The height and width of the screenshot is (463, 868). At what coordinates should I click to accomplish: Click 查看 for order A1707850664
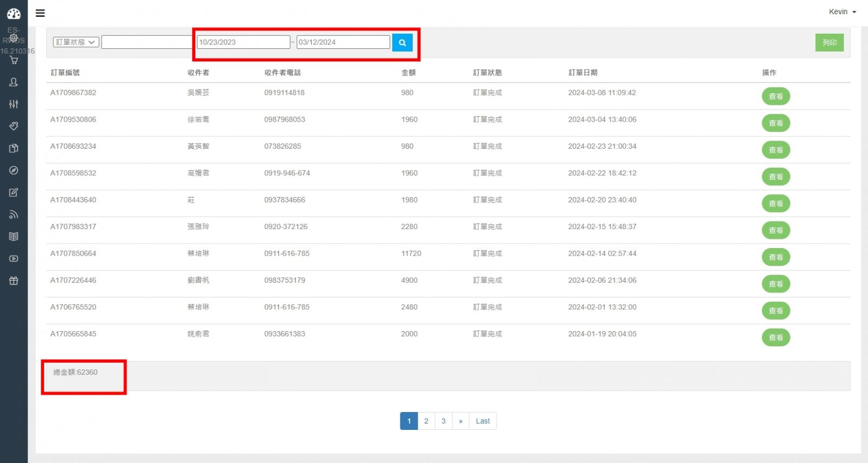(776, 257)
